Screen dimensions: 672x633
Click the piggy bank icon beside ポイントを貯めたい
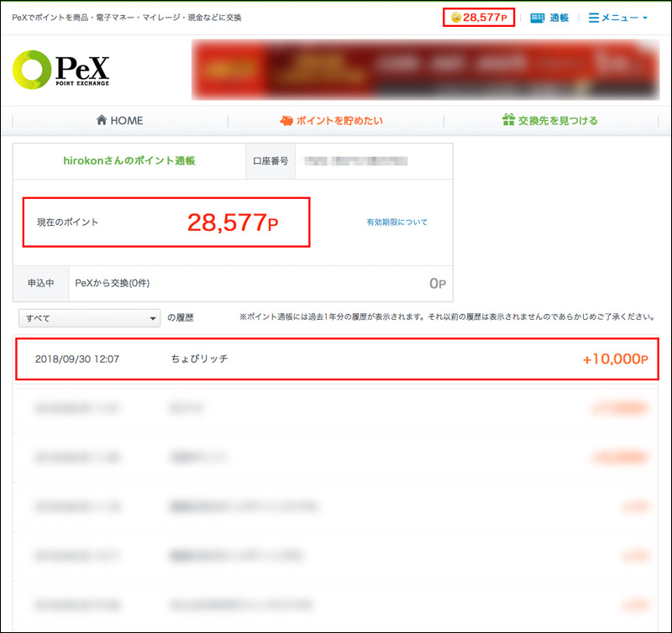[286, 121]
